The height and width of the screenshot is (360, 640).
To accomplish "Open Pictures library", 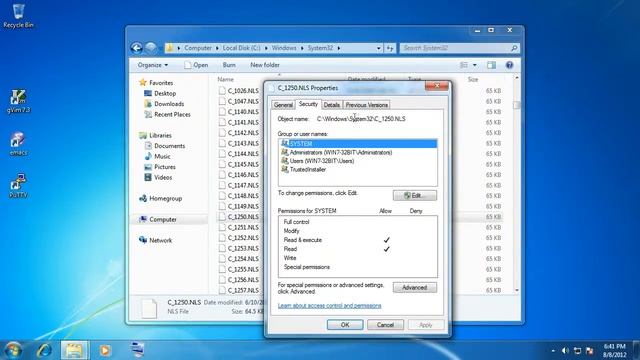I will (x=165, y=167).
